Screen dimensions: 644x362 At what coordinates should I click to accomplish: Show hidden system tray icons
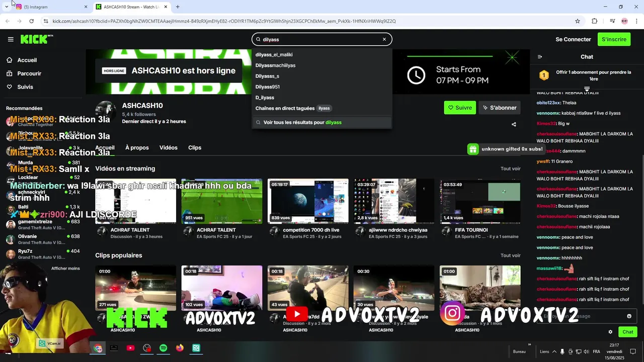554,351
